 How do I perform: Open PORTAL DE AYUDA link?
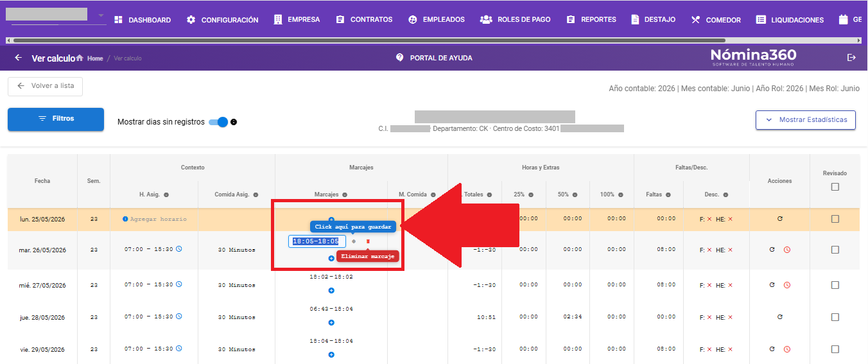pyautogui.click(x=434, y=58)
